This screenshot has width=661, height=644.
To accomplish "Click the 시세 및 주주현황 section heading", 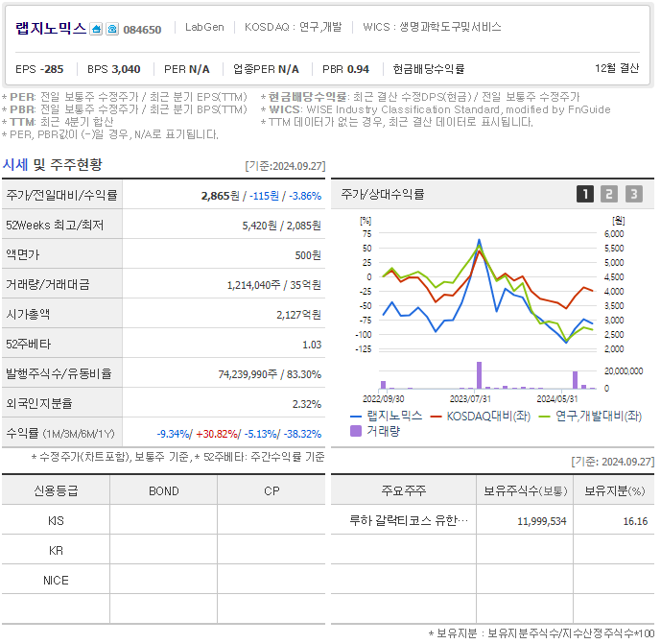I will (52, 164).
